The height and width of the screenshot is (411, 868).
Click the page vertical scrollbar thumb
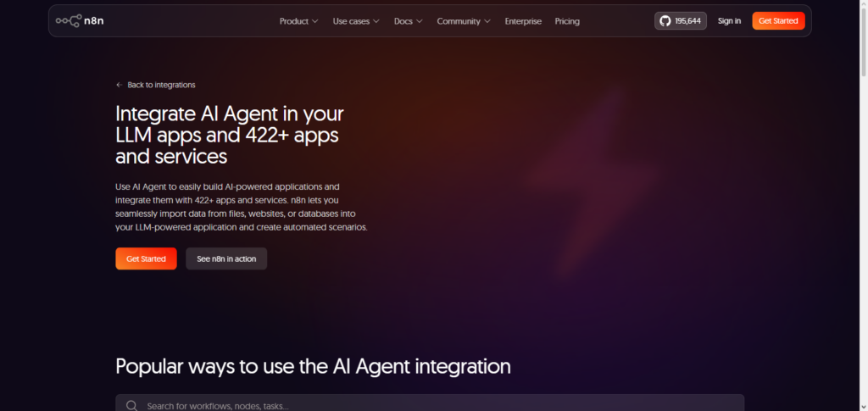[x=863, y=42]
